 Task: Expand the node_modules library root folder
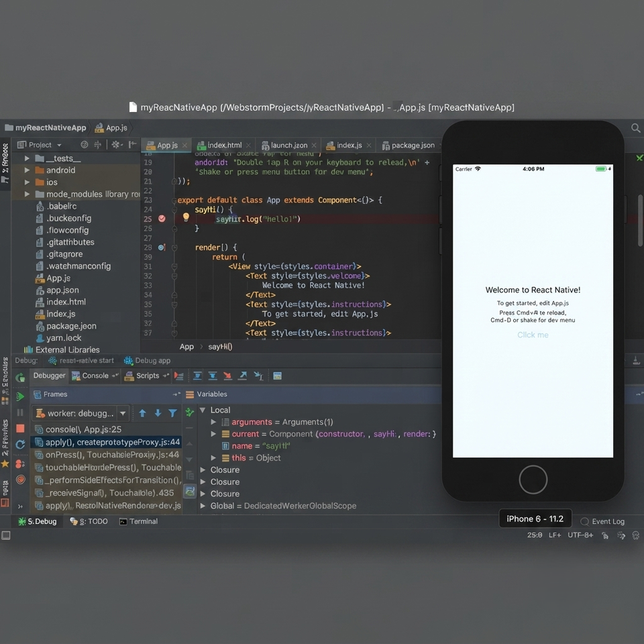pos(27,194)
